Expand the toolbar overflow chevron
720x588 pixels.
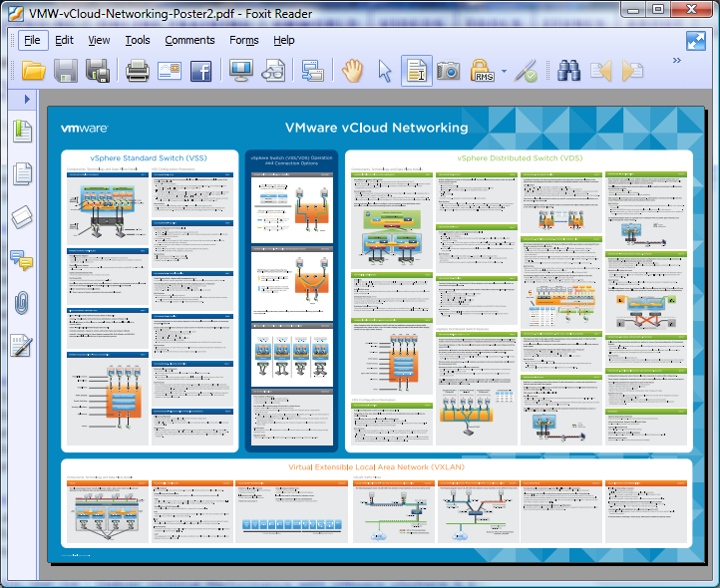[677, 60]
